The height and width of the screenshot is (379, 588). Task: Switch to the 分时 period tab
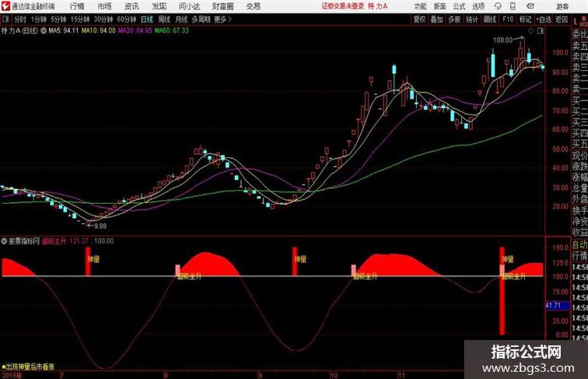coord(21,19)
